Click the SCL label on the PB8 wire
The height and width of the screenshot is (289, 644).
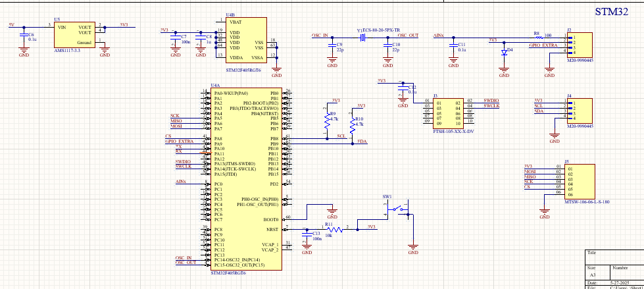(341, 136)
